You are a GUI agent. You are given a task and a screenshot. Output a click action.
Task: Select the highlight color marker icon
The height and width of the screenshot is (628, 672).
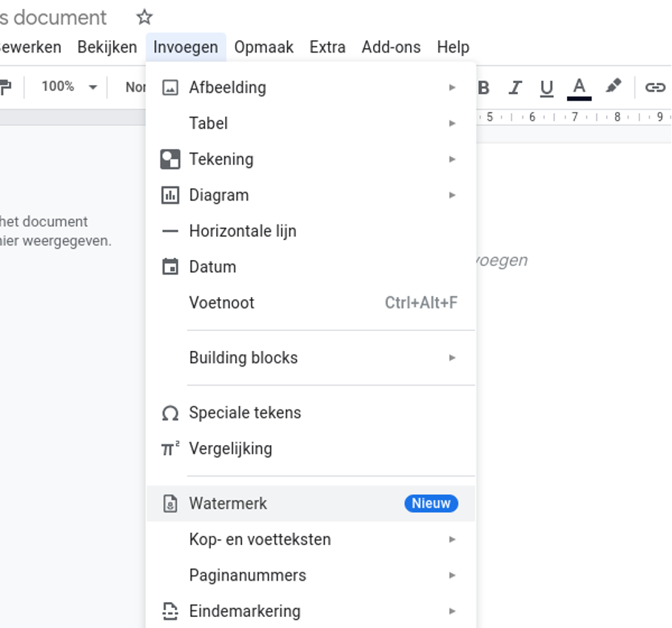pos(613,87)
